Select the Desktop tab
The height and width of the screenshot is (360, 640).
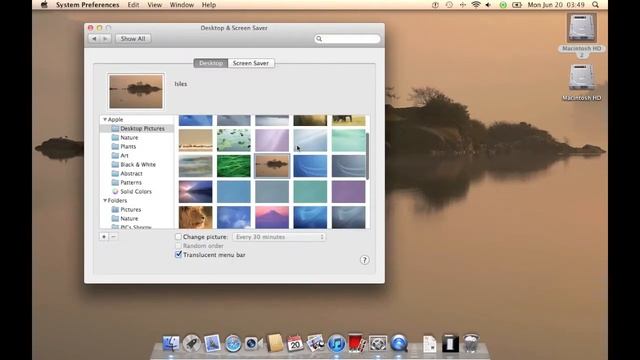click(211, 63)
